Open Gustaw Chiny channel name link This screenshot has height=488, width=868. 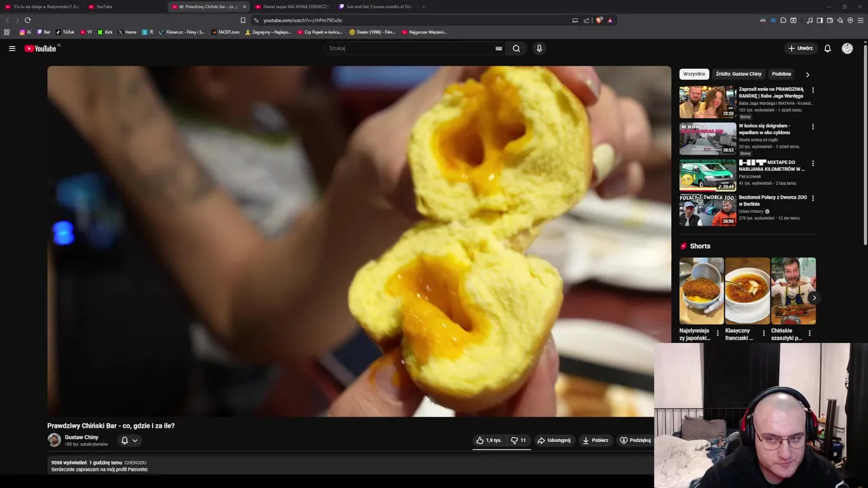click(x=81, y=437)
